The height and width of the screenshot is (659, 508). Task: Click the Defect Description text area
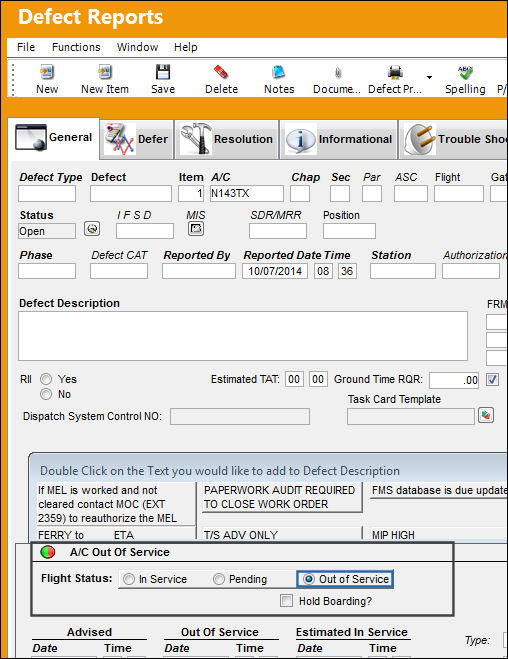pyautogui.click(x=243, y=336)
